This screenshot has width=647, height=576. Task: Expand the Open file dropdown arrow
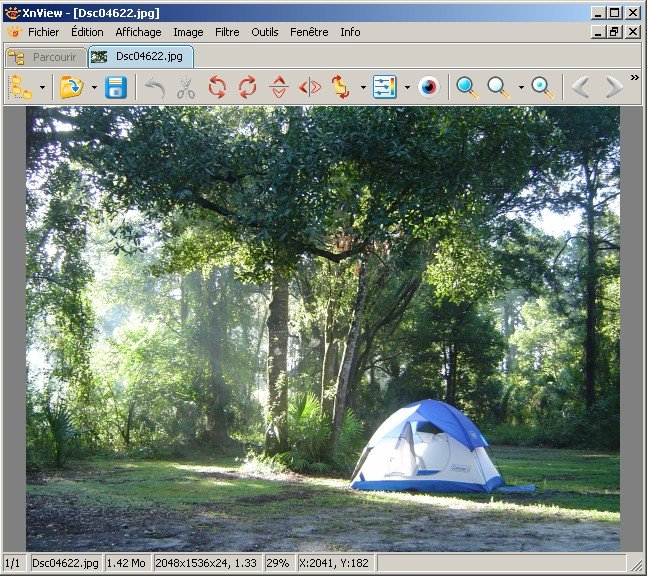pyautogui.click(x=94, y=87)
